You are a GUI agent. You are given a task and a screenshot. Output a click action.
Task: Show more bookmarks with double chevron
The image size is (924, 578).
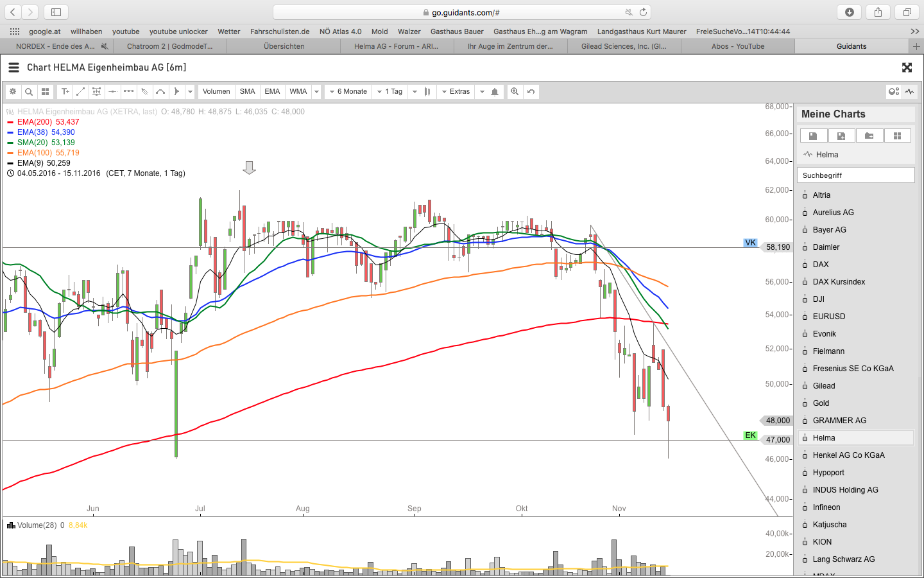tap(914, 31)
